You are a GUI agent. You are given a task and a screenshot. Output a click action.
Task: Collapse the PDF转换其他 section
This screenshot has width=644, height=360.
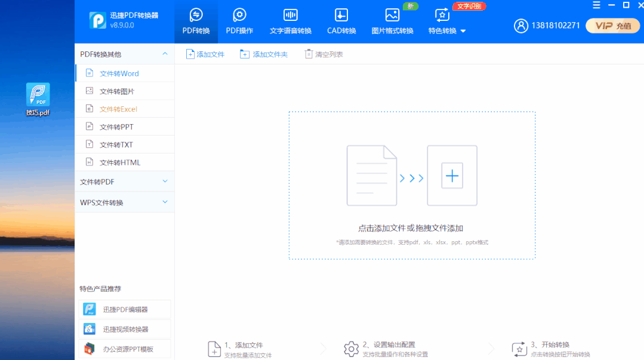click(x=165, y=54)
